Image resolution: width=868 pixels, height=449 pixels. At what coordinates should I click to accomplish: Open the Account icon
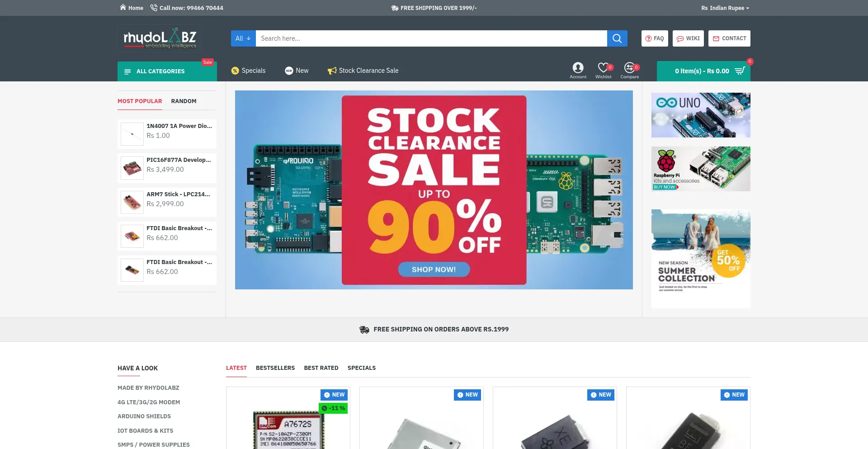[x=578, y=67]
